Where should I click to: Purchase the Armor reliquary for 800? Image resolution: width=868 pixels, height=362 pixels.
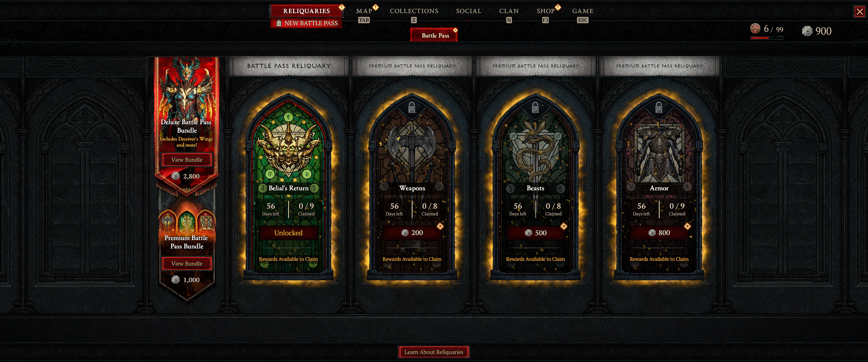coord(659,232)
